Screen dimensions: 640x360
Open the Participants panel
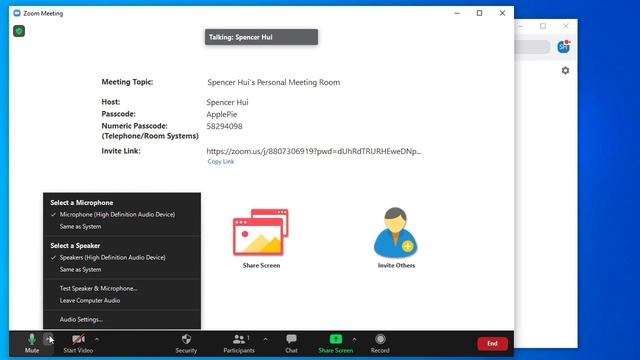pos(239,343)
